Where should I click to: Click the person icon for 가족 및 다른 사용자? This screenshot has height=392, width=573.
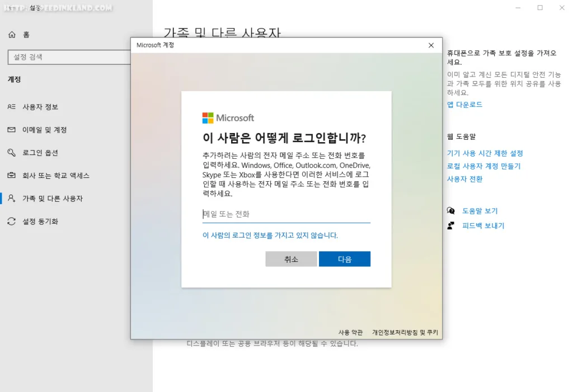12,199
